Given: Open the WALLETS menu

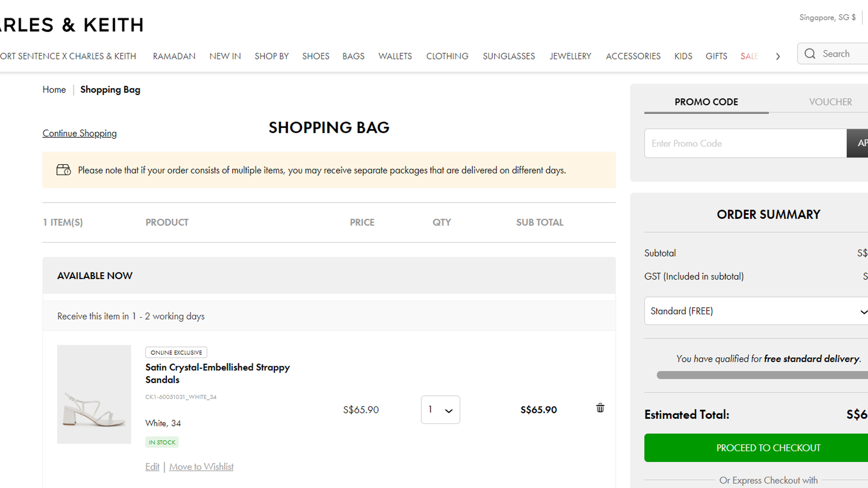Looking at the screenshot, I should point(395,56).
